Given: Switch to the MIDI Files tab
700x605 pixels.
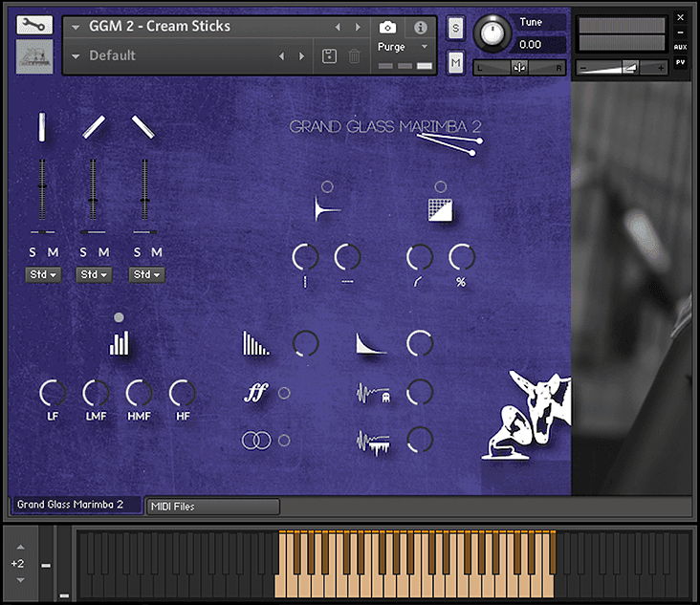Looking at the screenshot, I should (213, 507).
